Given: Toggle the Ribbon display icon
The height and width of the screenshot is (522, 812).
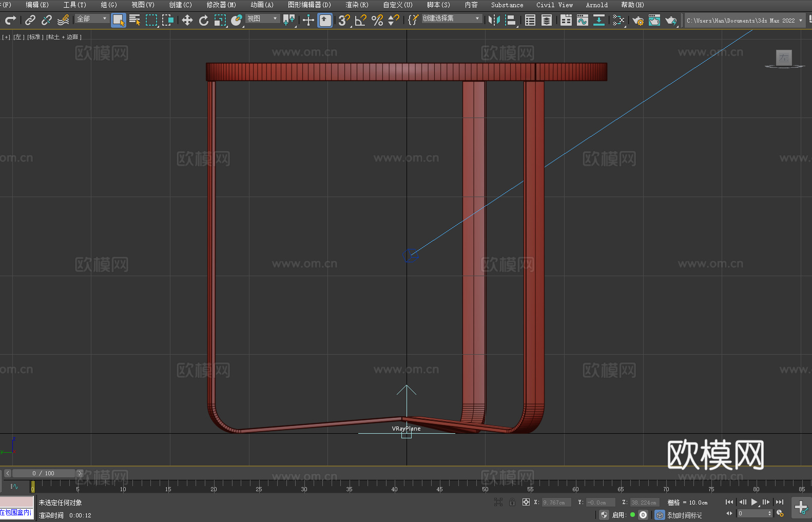Looking at the screenshot, I should click(x=566, y=20).
